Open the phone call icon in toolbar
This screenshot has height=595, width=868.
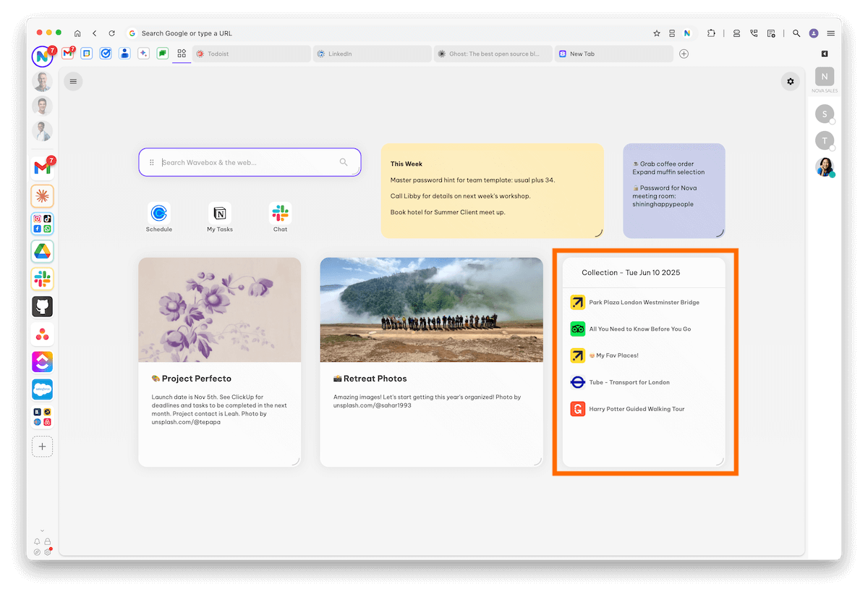pos(754,33)
